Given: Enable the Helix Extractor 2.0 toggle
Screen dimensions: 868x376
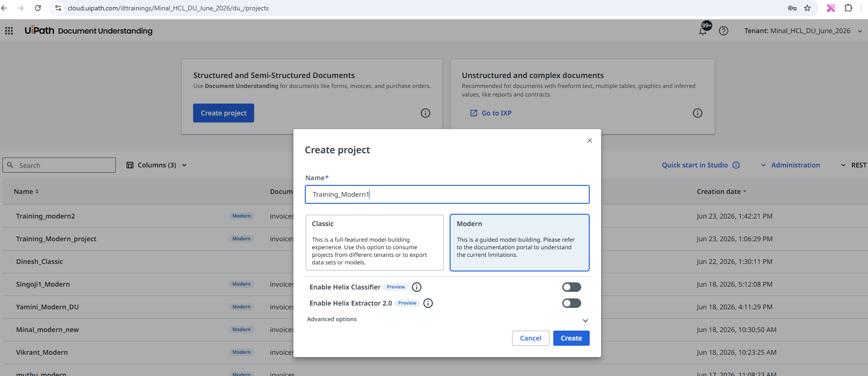Looking at the screenshot, I should point(572,303).
